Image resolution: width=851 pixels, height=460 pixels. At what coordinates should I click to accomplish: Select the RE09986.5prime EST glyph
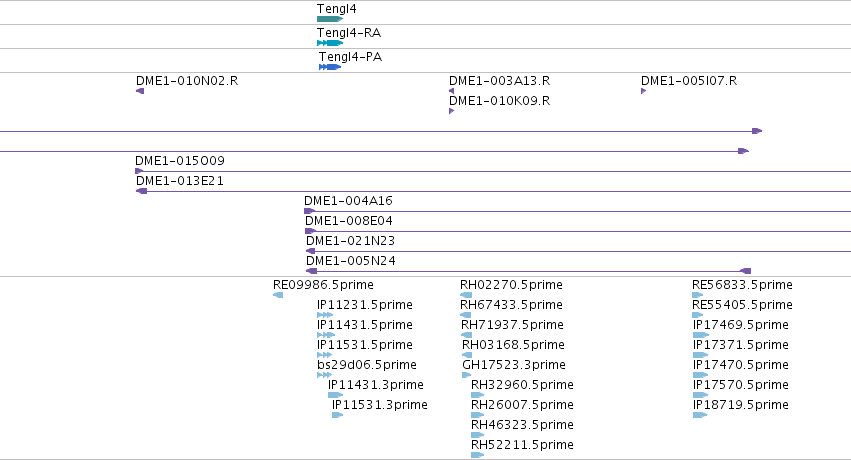click(278, 295)
